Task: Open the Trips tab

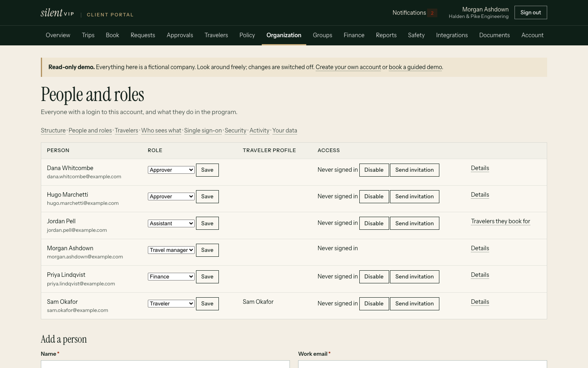Action: (88, 35)
